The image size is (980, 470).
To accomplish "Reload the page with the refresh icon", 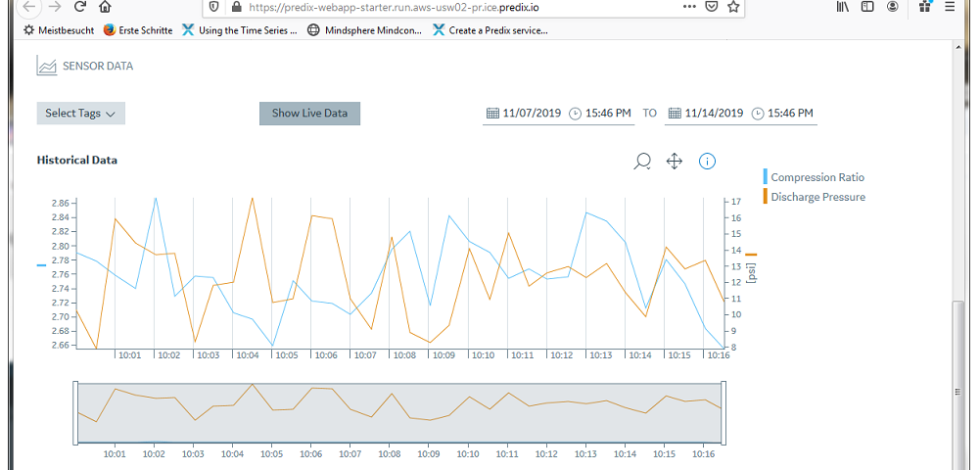I will click(80, 7).
